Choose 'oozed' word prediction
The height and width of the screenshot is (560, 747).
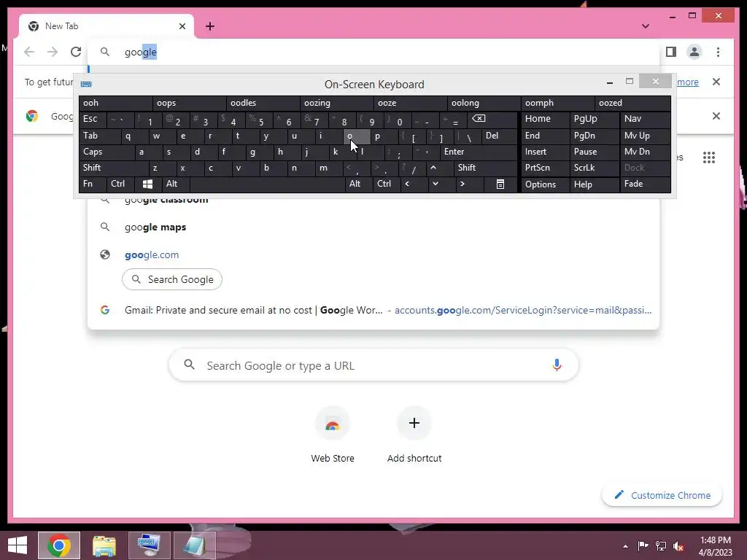point(632,103)
